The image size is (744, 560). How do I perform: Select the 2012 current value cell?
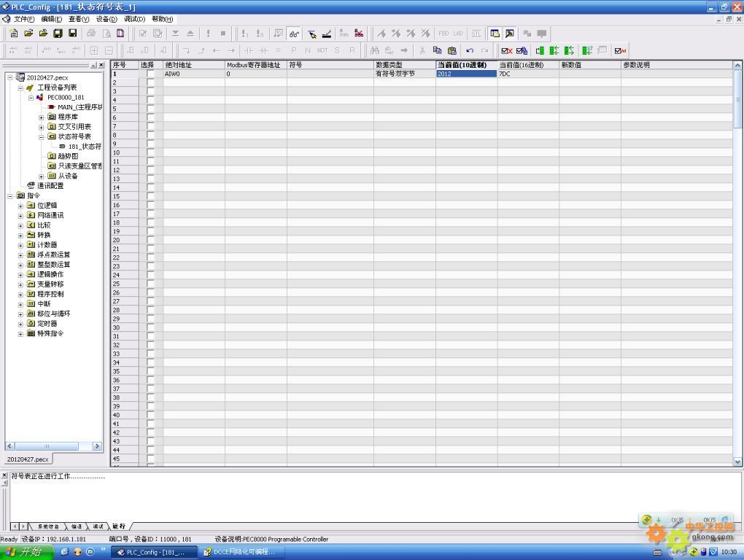pos(466,74)
